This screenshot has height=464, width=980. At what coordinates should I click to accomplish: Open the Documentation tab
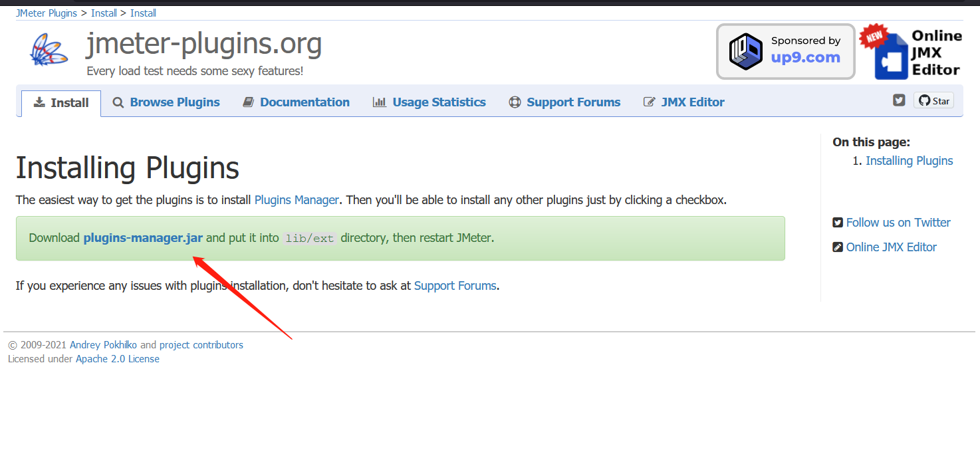(x=296, y=102)
